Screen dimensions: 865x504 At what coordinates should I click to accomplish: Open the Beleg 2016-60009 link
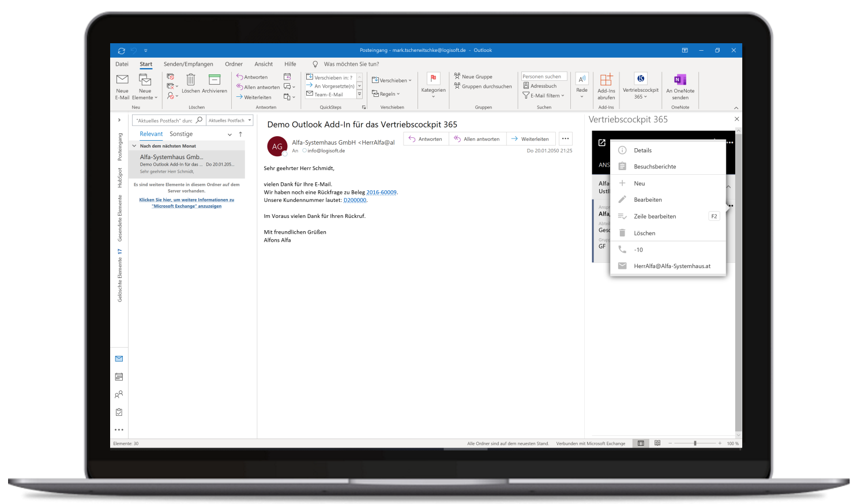(x=382, y=193)
